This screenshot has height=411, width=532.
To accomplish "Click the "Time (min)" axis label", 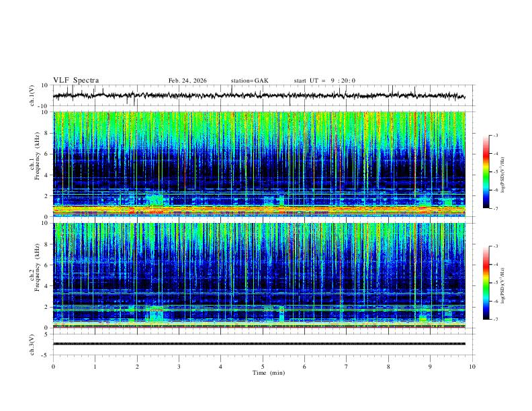I will click(269, 373).
